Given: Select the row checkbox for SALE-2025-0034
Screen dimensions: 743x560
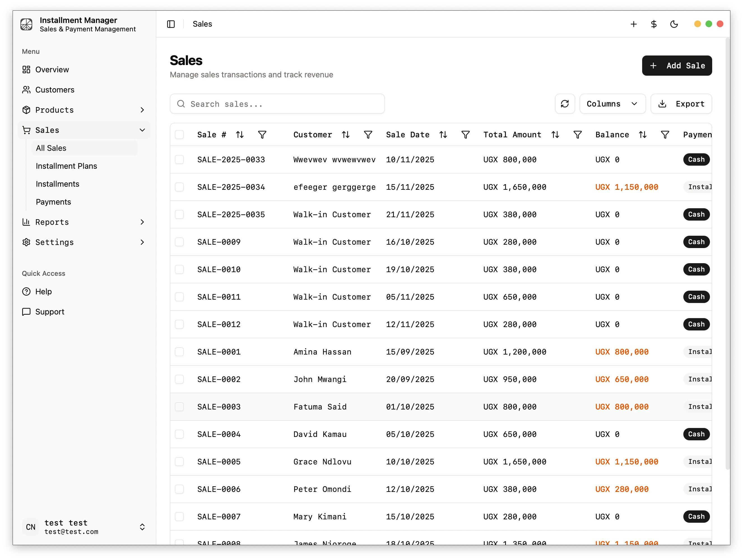Looking at the screenshot, I should [x=180, y=187].
